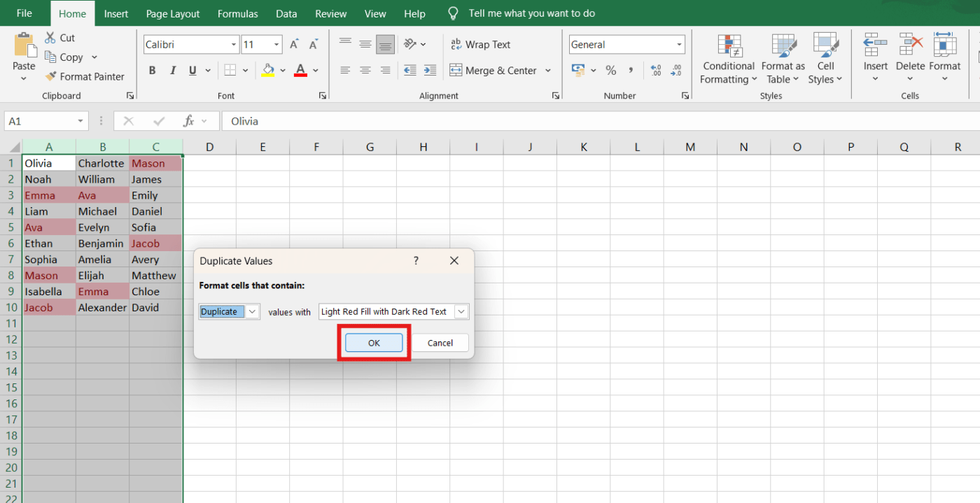Toggle bold formatting
This screenshot has height=503, width=980.
pyautogui.click(x=152, y=71)
